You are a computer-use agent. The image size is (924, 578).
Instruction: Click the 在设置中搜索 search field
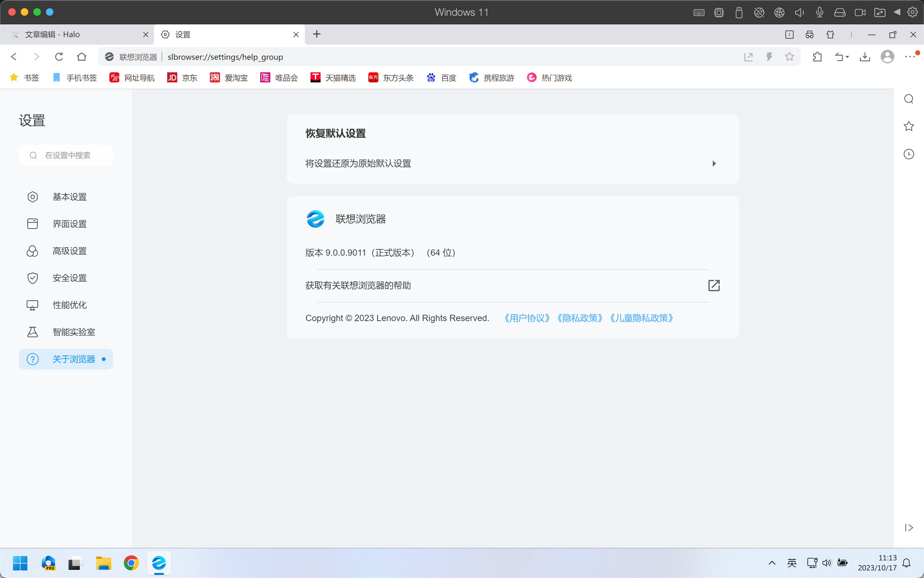pyautogui.click(x=66, y=155)
